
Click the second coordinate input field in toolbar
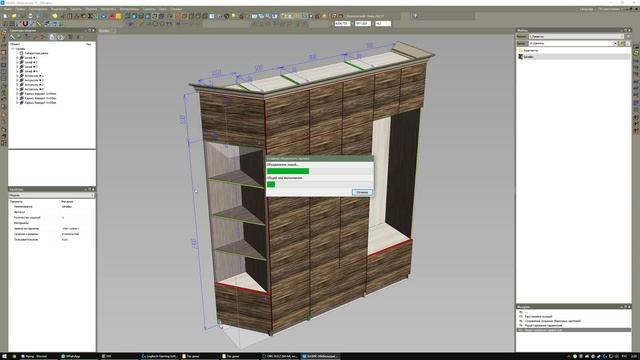click(x=362, y=24)
